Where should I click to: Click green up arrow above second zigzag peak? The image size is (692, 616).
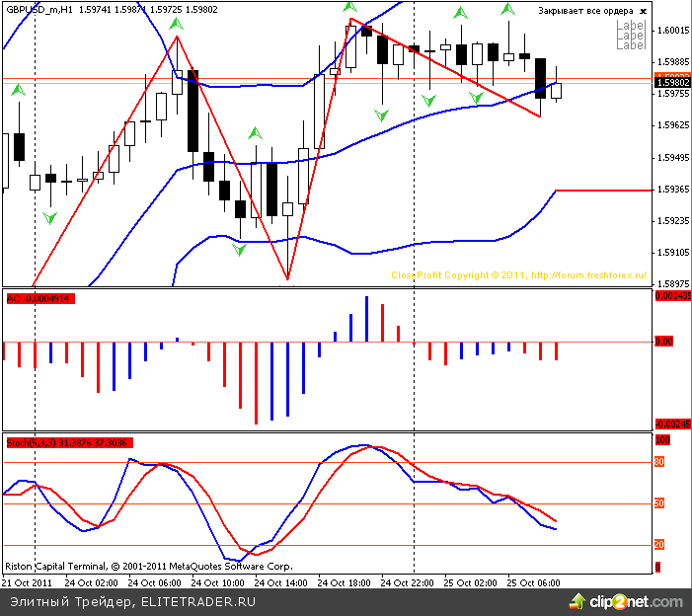[349, 7]
